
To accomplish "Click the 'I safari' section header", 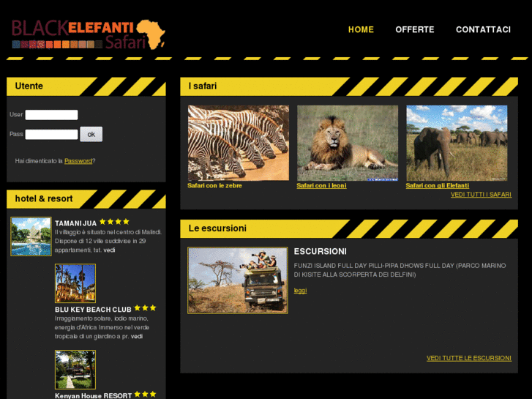I will click(x=349, y=86).
